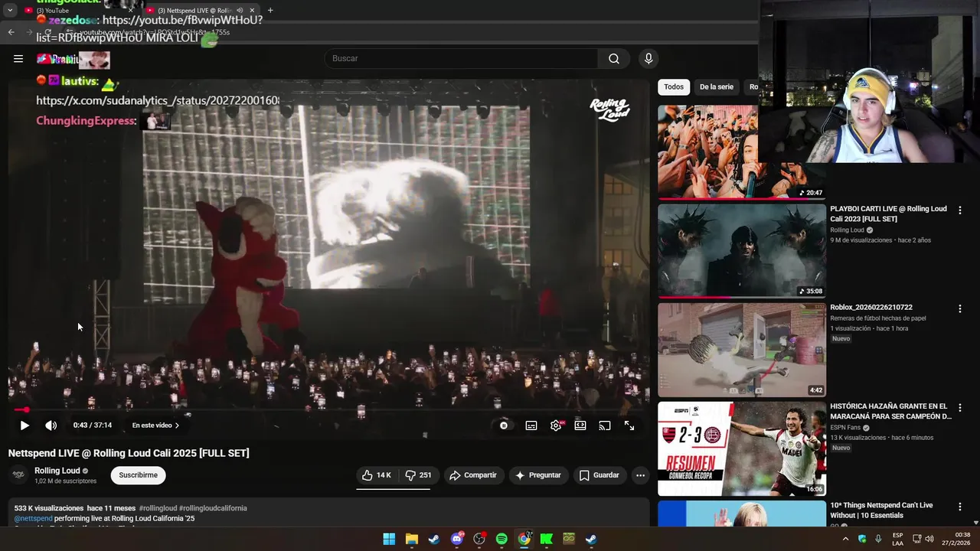Image resolution: width=980 pixels, height=551 pixels.
Task: Click the Preguntar button
Action: pyautogui.click(x=538, y=475)
